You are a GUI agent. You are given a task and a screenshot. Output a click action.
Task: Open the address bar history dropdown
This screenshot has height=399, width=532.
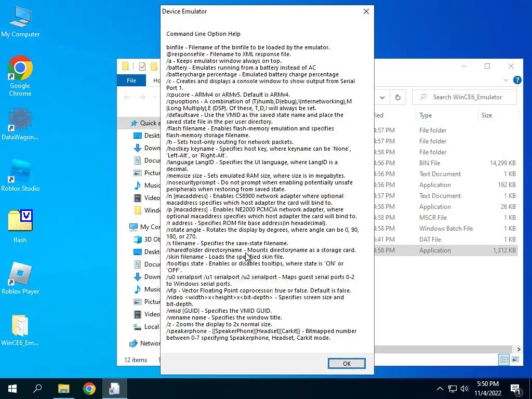tap(382, 97)
